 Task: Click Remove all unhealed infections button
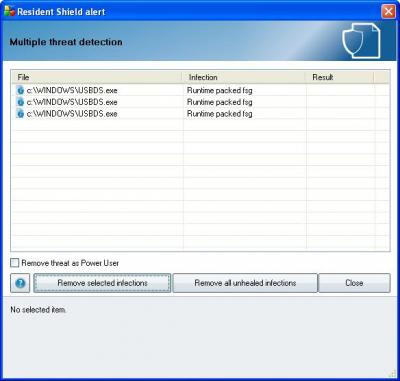[x=245, y=283]
